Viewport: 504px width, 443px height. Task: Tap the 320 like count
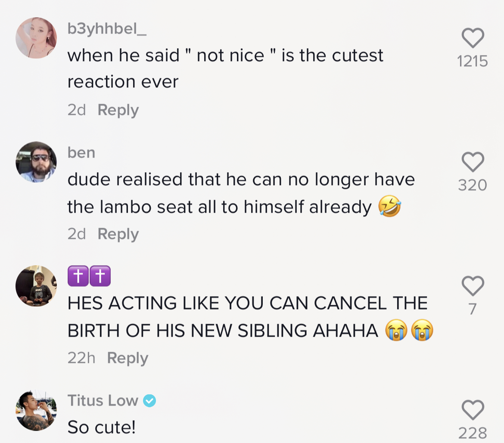(x=473, y=185)
